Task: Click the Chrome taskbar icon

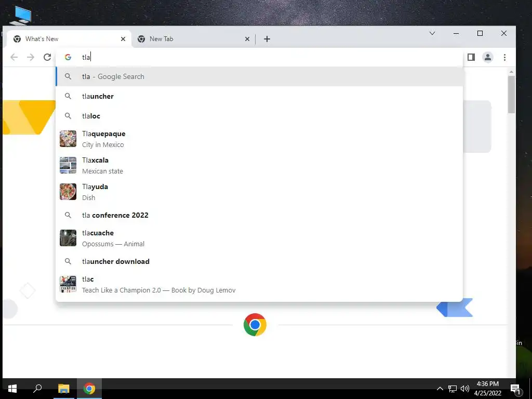Action: (89, 389)
